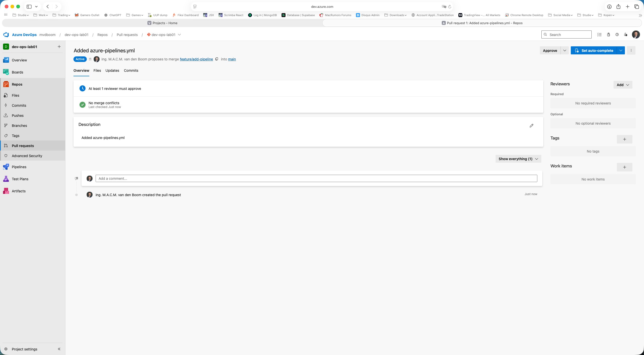Edit the pull request description with pencil icon
644x355 pixels.
click(531, 125)
